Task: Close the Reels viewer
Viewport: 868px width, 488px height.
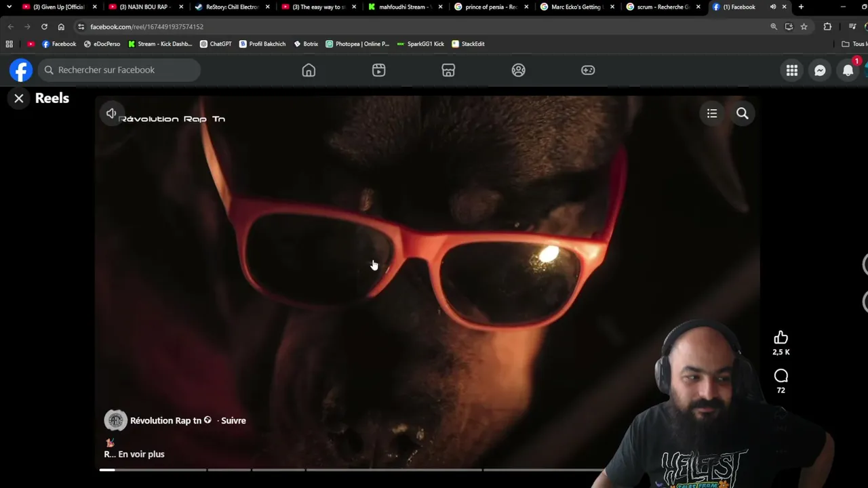Action: (x=19, y=98)
